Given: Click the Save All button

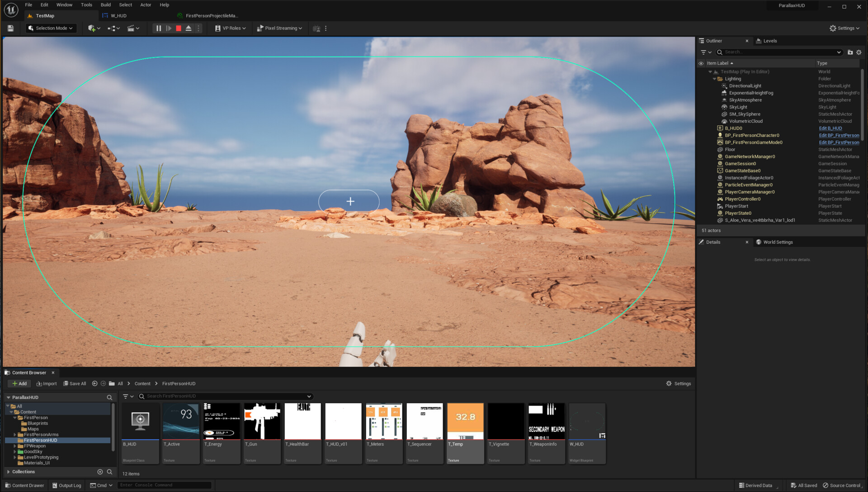Looking at the screenshot, I should (x=75, y=383).
